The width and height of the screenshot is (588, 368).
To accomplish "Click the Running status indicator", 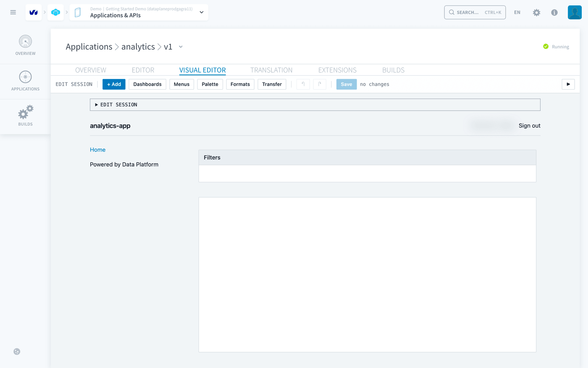I will [x=556, y=47].
